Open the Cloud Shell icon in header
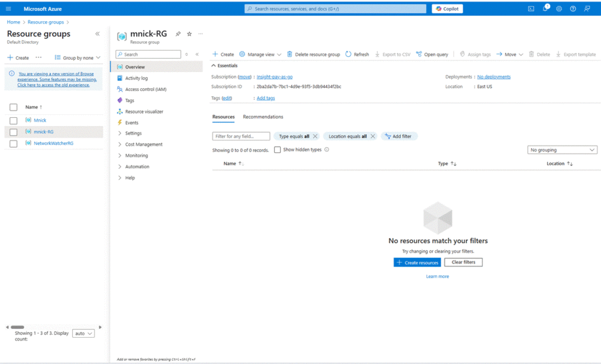The width and height of the screenshot is (601, 364). (531, 9)
